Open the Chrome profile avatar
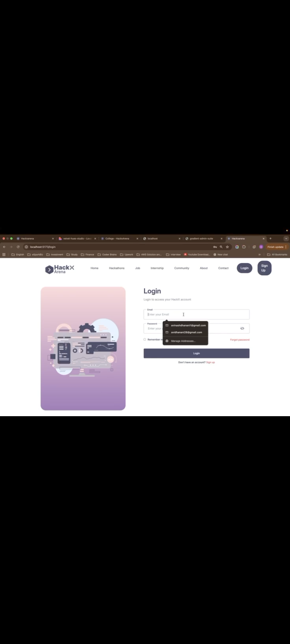290x644 pixels. coord(261,247)
